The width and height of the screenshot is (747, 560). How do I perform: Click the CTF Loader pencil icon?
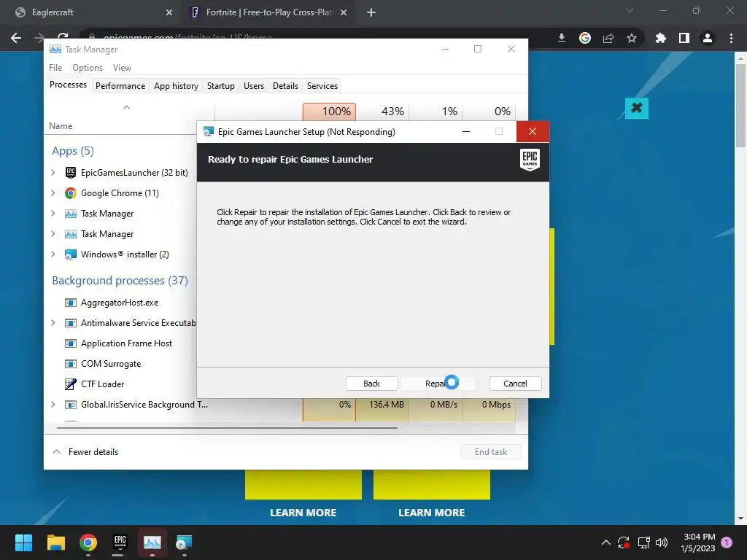point(71,384)
